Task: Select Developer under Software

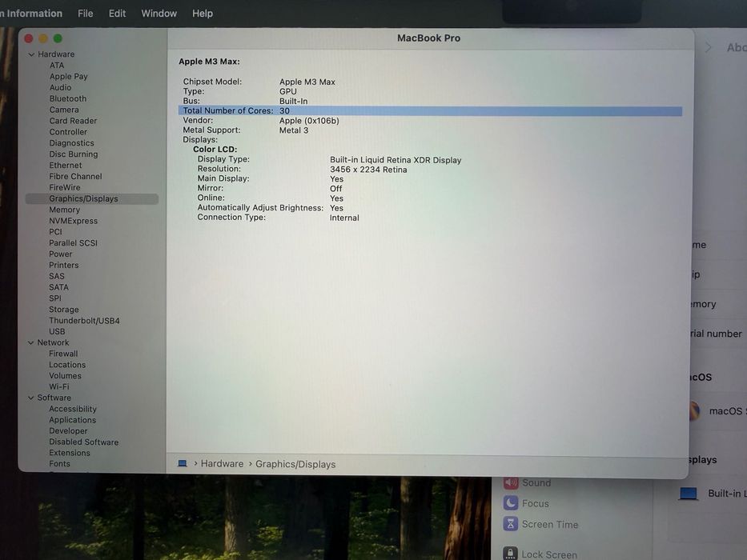Action: [x=68, y=431]
